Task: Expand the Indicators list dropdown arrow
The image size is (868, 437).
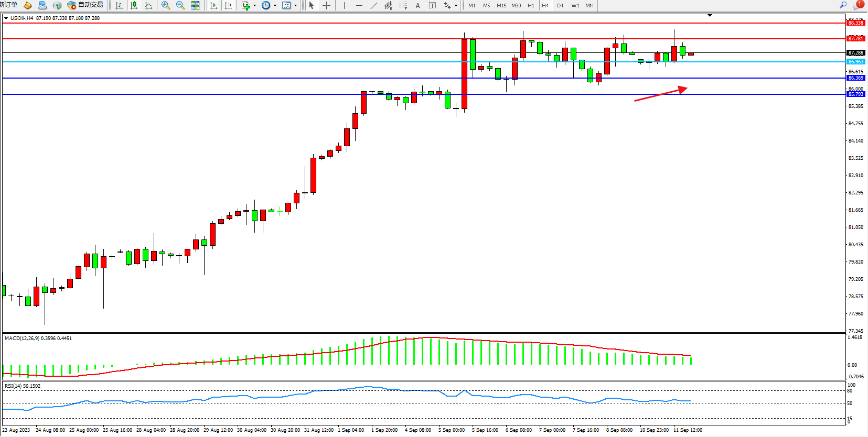Action: (255, 5)
